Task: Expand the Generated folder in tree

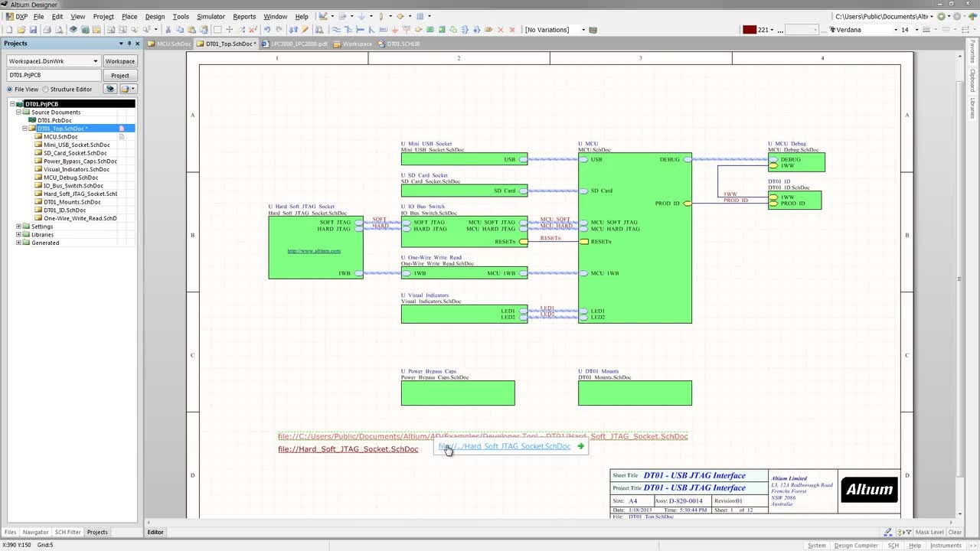Action: tap(18, 243)
